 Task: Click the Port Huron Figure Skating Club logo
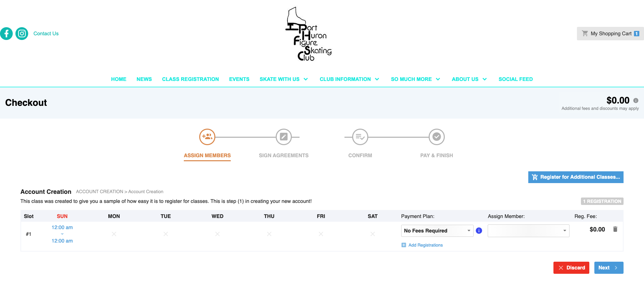click(x=308, y=35)
